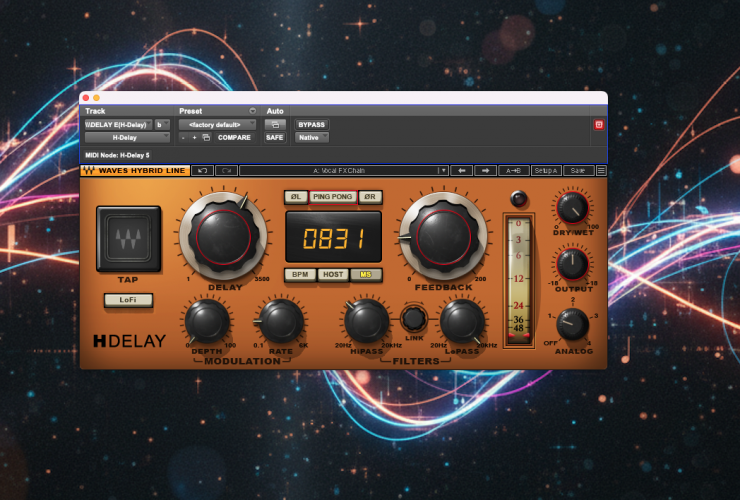740x500 pixels.
Task: Select MS delay time mode
Action: pos(366,275)
